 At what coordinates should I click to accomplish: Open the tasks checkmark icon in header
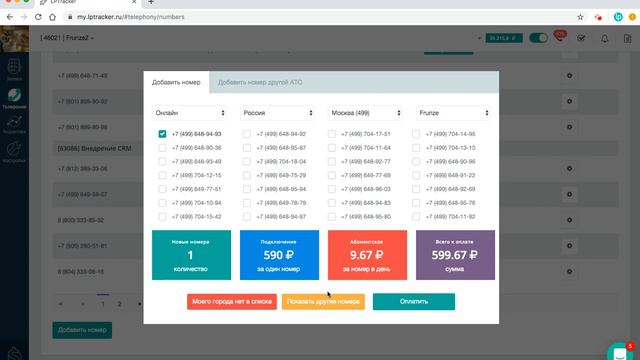[581, 38]
